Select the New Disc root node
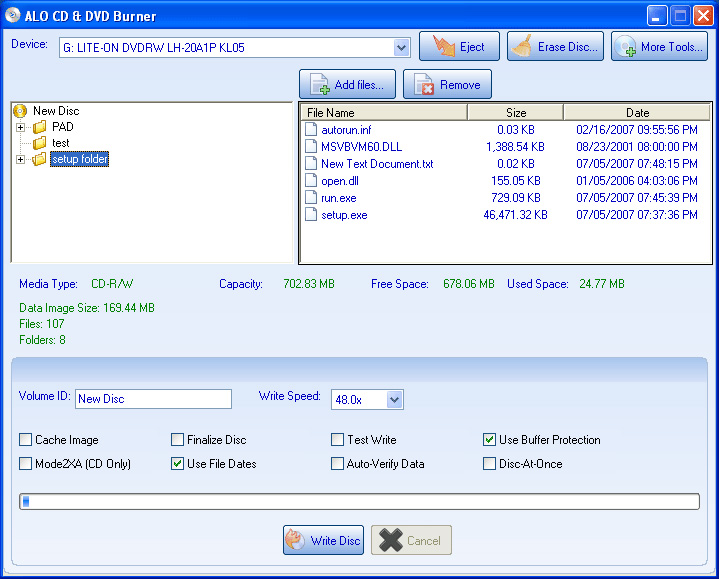719x579 pixels. 55,111
